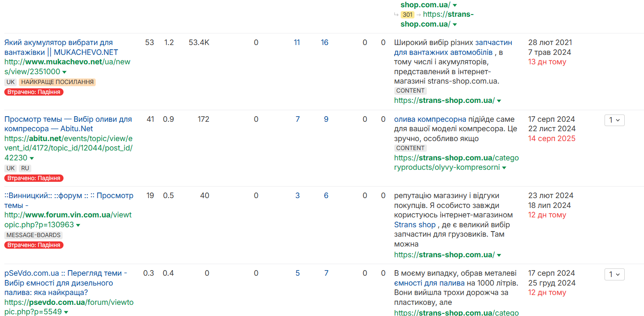The height and width of the screenshot is (316, 644).
Task: Select traffic value '53.4K' in mukachevo row
Action: [x=199, y=42]
